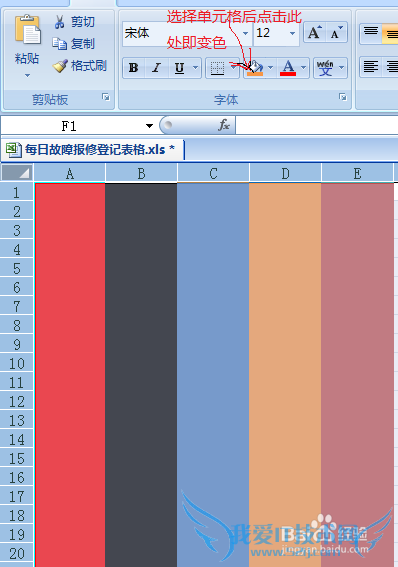Open the underline style dropdown arrow
The width and height of the screenshot is (398, 567).
click(196, 68)
